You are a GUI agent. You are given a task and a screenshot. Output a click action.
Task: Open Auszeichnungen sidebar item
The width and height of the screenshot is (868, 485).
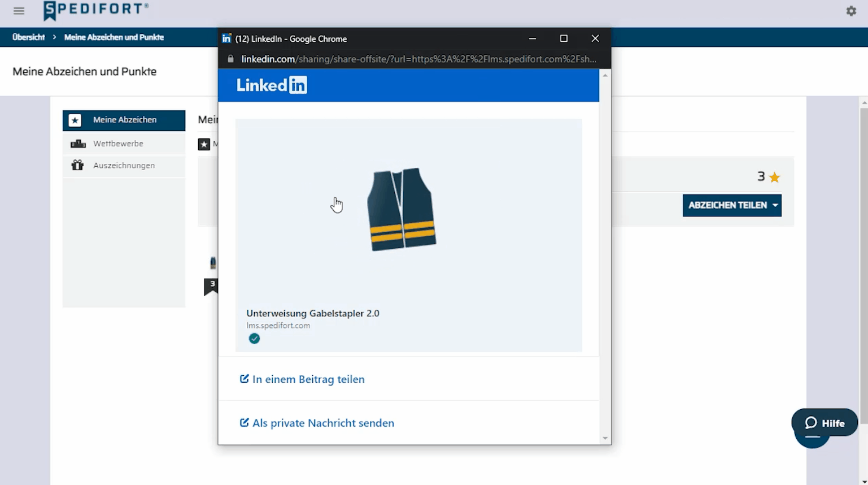(124, 166)
